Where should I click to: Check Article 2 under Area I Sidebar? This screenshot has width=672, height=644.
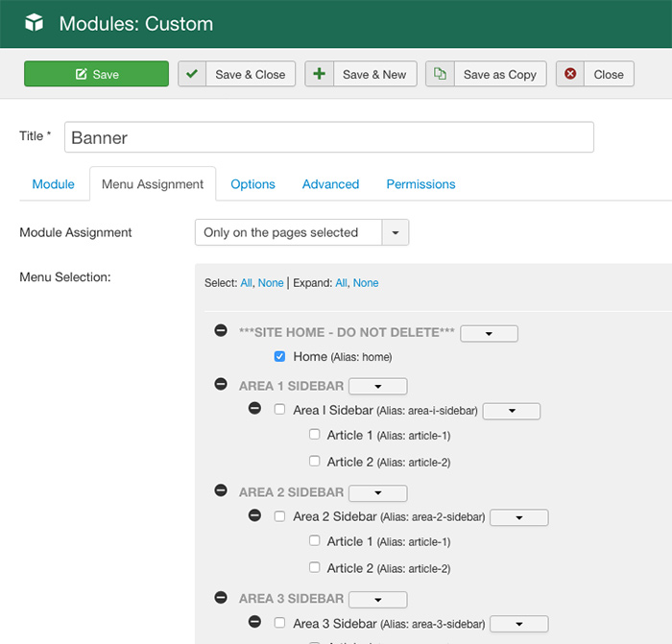click(315, 461)
